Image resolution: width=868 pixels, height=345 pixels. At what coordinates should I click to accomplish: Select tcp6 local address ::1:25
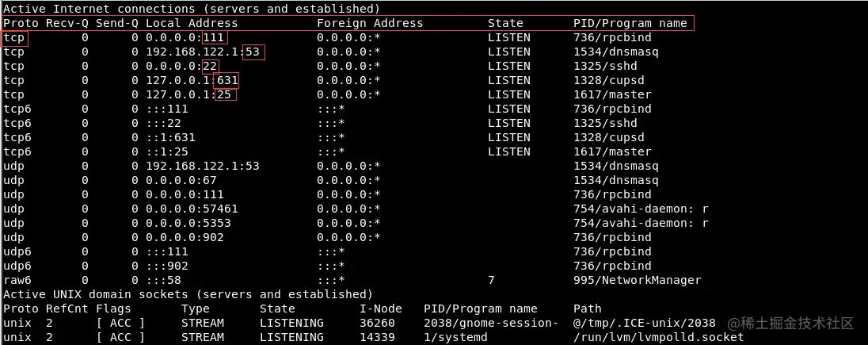pyautogui.click(x=167, y=151)
